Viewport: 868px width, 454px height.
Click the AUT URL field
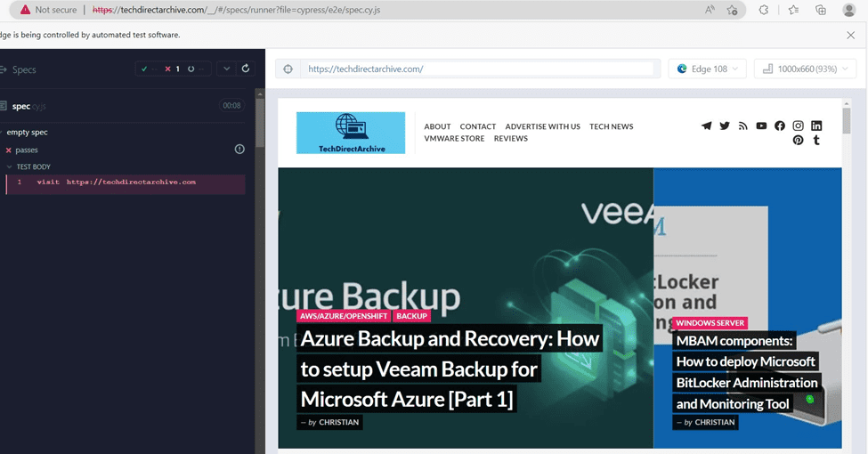click(481, 69)
